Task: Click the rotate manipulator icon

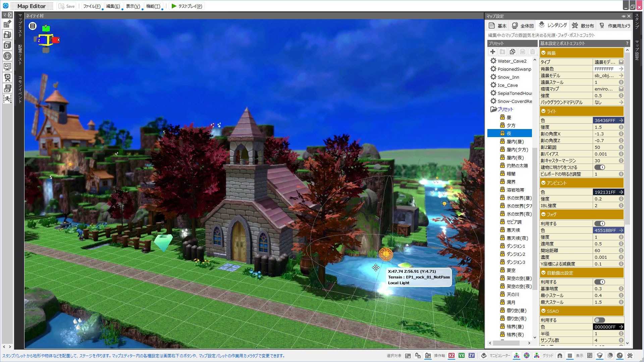Action: point(527,356)
